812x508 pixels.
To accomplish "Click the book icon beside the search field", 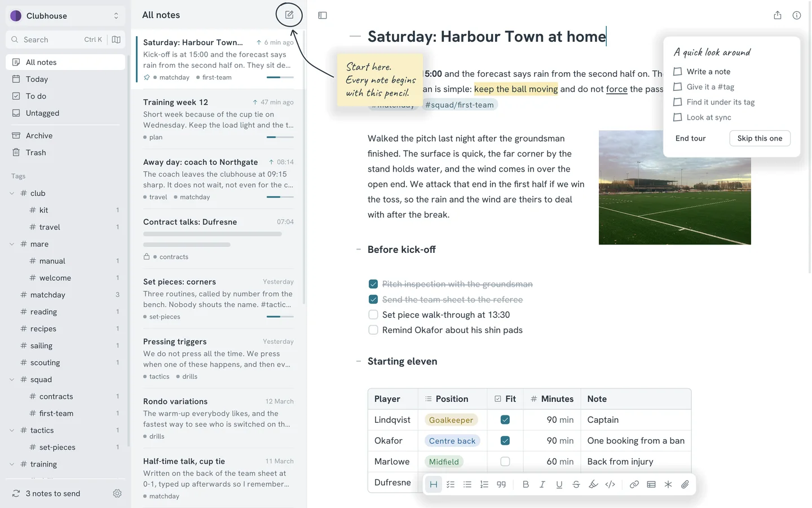I will [x=116, y=40].
